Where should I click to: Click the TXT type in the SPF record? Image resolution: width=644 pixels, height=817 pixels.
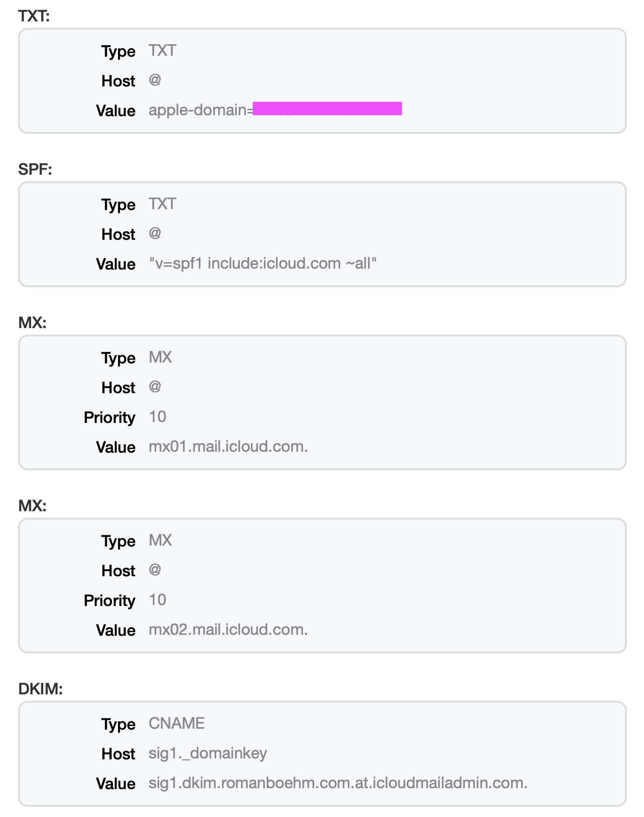coord(162,204)
